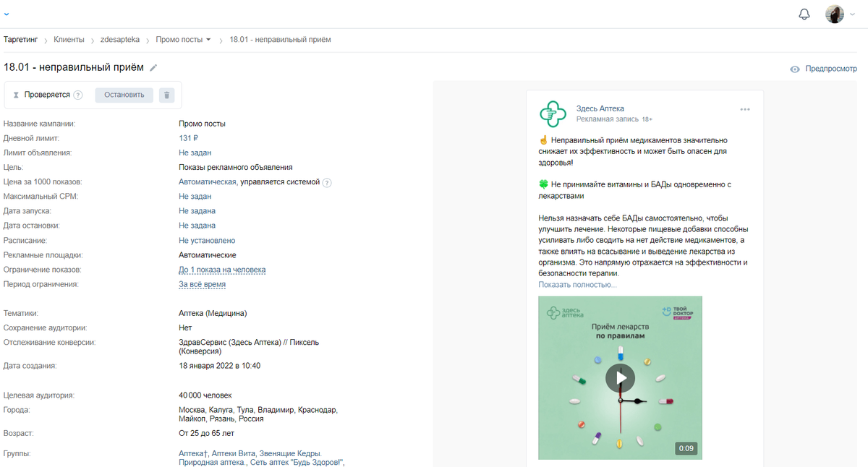
Task: Show help next to the Проверяется status
Action: point(78,95)
